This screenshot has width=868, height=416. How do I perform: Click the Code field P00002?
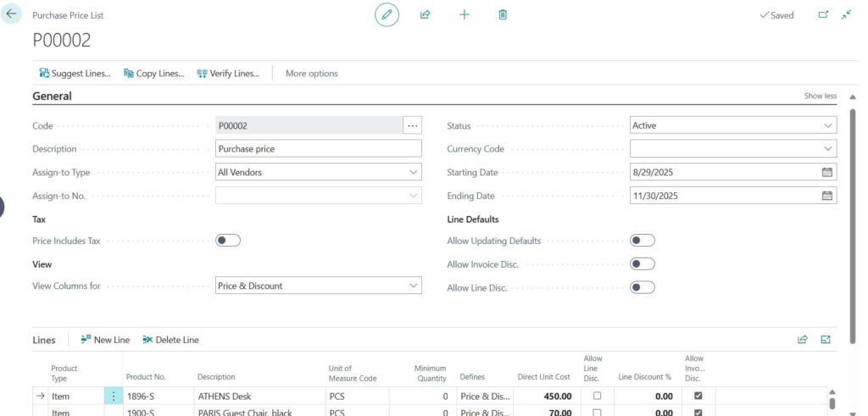pyautogui.click(x=309, y=125)
